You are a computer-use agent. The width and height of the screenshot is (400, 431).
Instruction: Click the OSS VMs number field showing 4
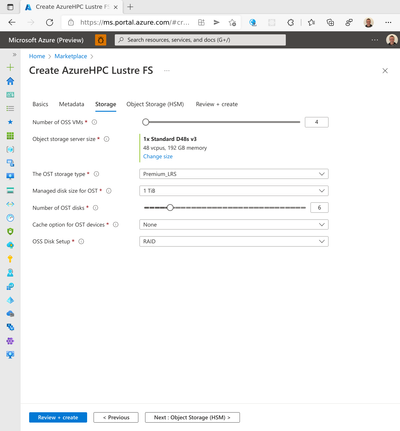(317, 122)
